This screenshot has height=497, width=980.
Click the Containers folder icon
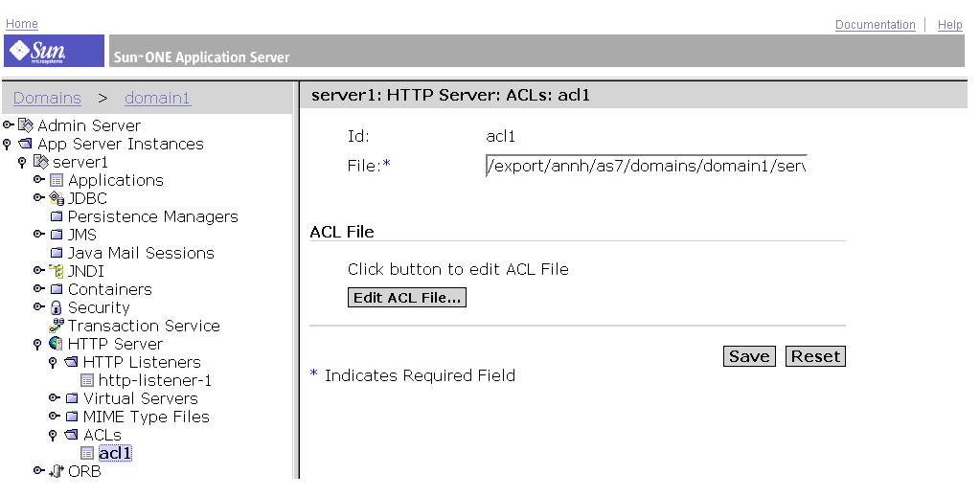click(57, 289)
